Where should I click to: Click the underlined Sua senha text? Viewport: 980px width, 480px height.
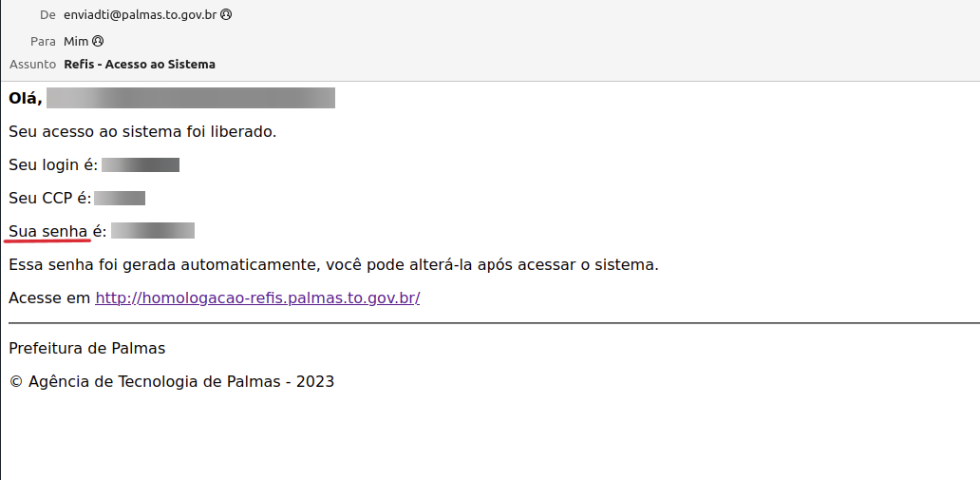point(48,232)
